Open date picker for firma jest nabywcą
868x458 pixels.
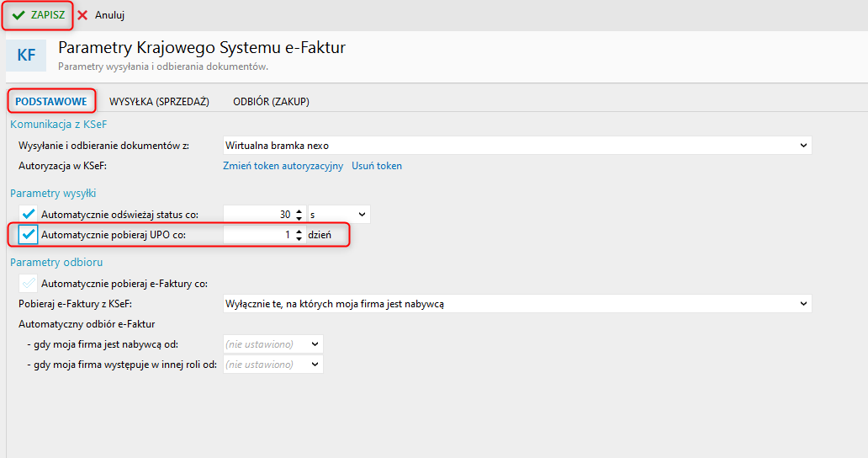315,343
